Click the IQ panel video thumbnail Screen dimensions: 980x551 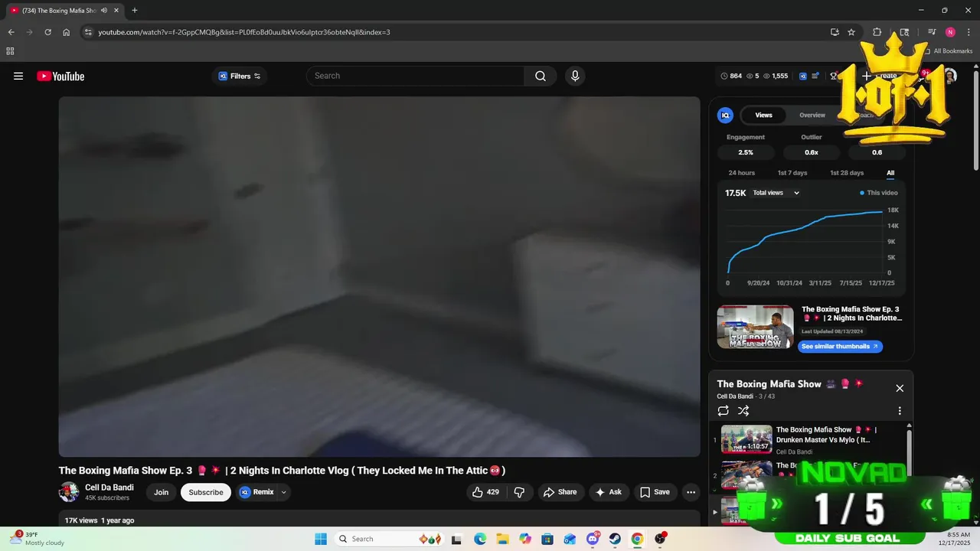tap(756, 327)
